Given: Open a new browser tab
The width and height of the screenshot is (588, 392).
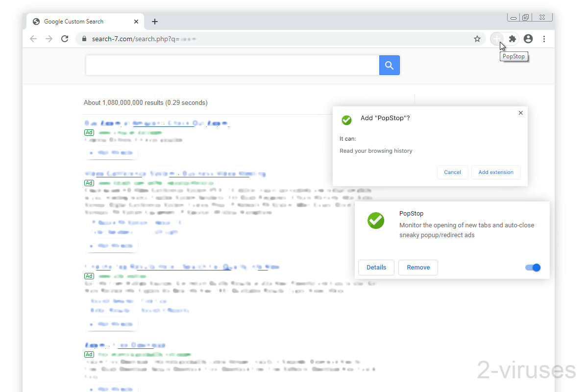Looking at the screenshot, I should point(155,22).
